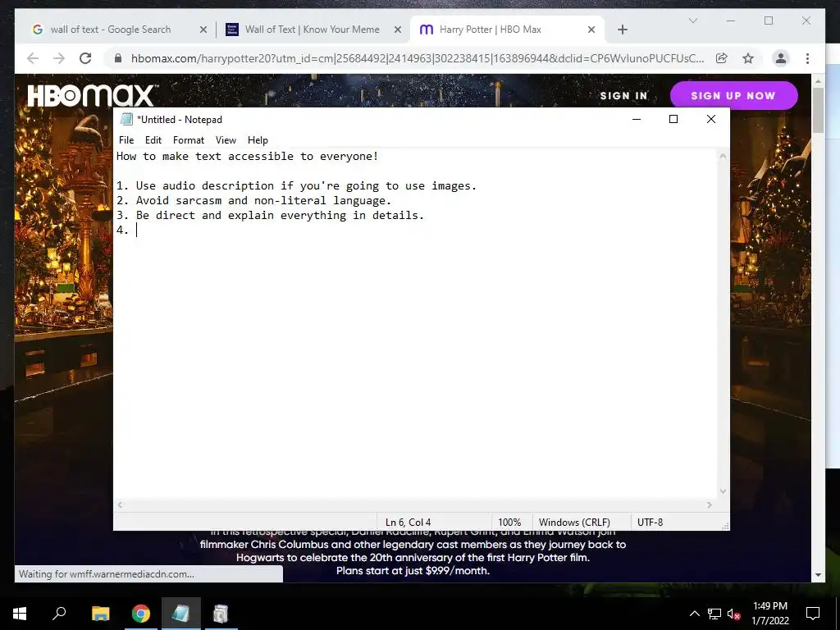Open Chrome three-dot menu
The width and height of the screenshot is (840, 630).
[x=807, y=58]
